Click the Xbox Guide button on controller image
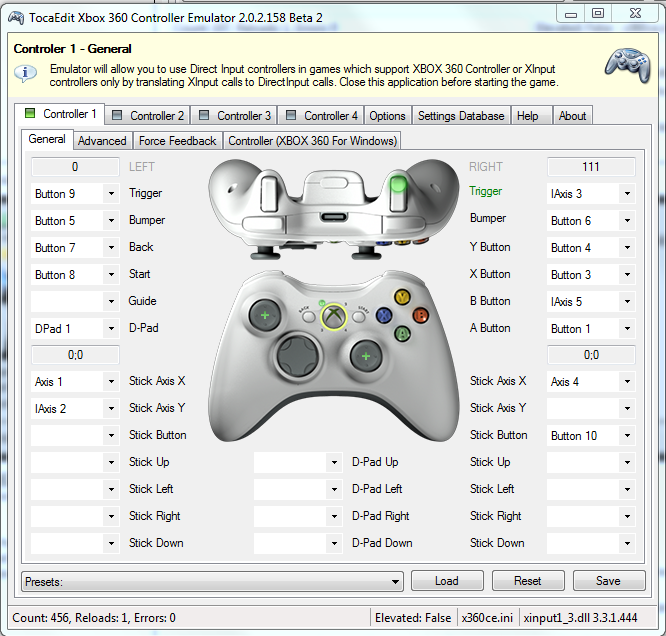The height and width of the screenshot is (636, 666). [331, 318]
